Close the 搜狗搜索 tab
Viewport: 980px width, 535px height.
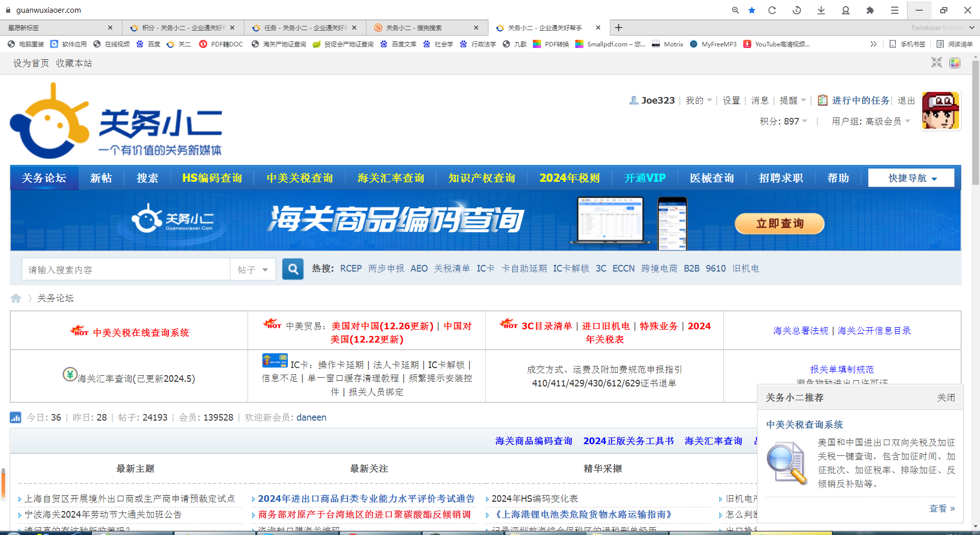coord(476,28)
